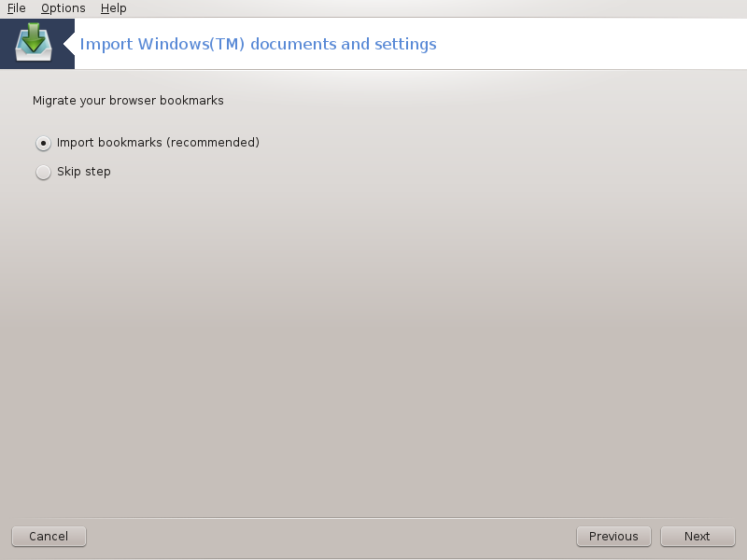
Task: Click the 'Import Windows(TM) documents and settings' title
Action: [x=258, y=44]
